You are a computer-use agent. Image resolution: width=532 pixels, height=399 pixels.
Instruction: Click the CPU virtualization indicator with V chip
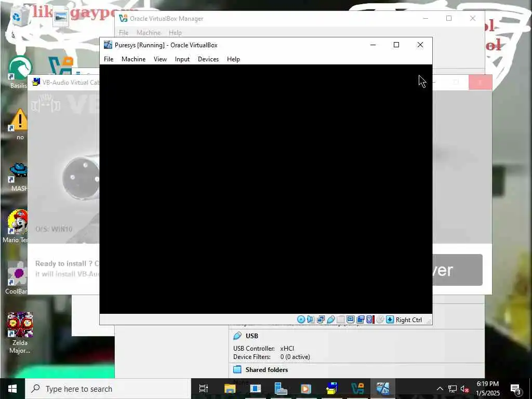[x=370, y=320]
